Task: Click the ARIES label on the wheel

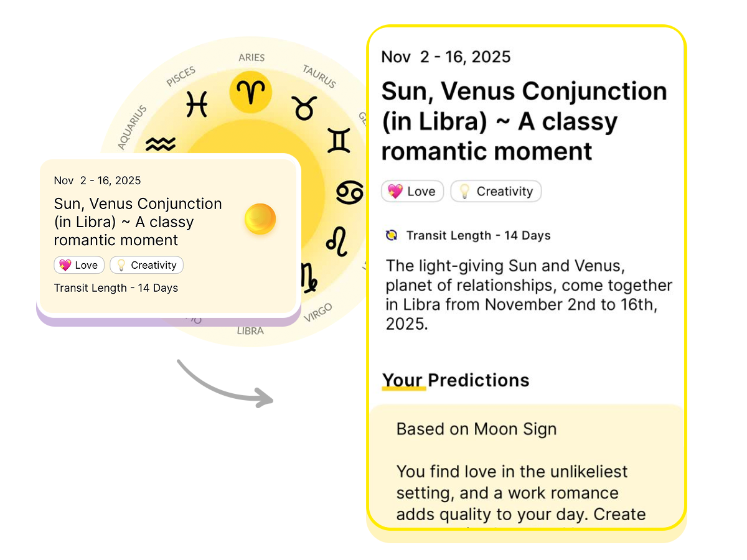Action: click(251, 58)
